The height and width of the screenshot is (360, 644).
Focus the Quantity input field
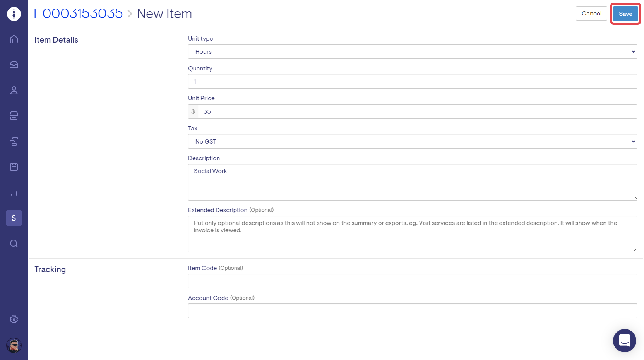(x=412, y=81)
